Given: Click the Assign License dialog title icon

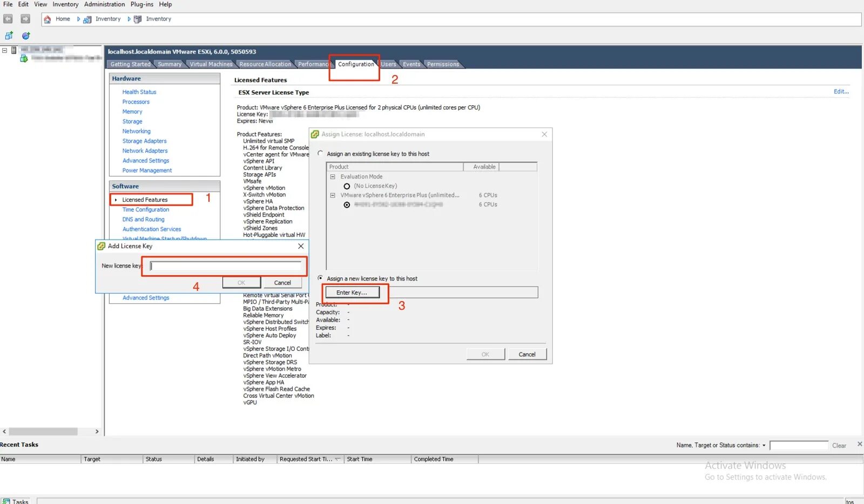Looking at the screenshot, I should coord(315,134).
